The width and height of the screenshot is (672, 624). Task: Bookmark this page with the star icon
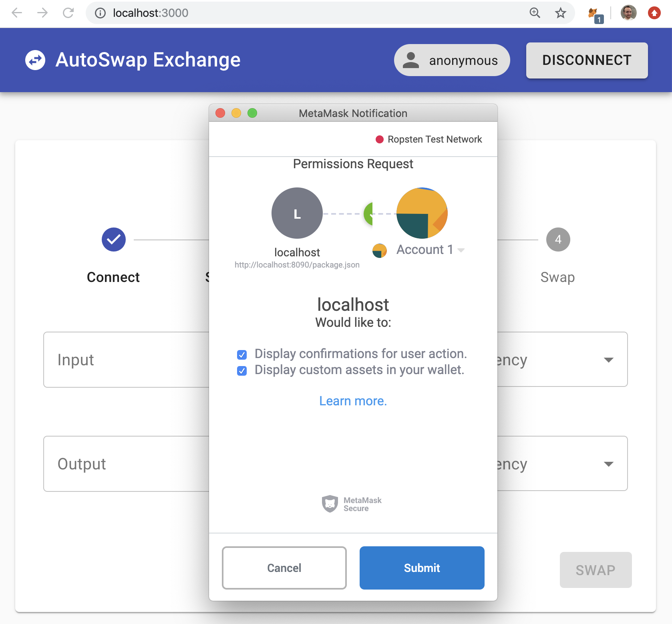click(x=561, y=13)
